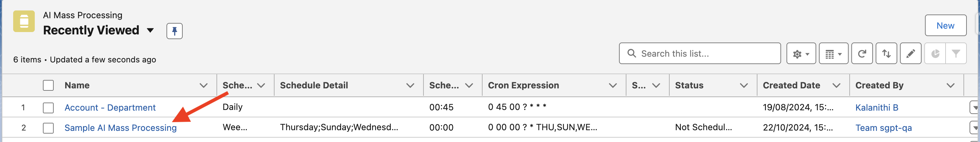Image resolution: width=980 pixels, height=142 pixels.
Task: Sort by the Status column header
Action: click(x=689, y=85)
